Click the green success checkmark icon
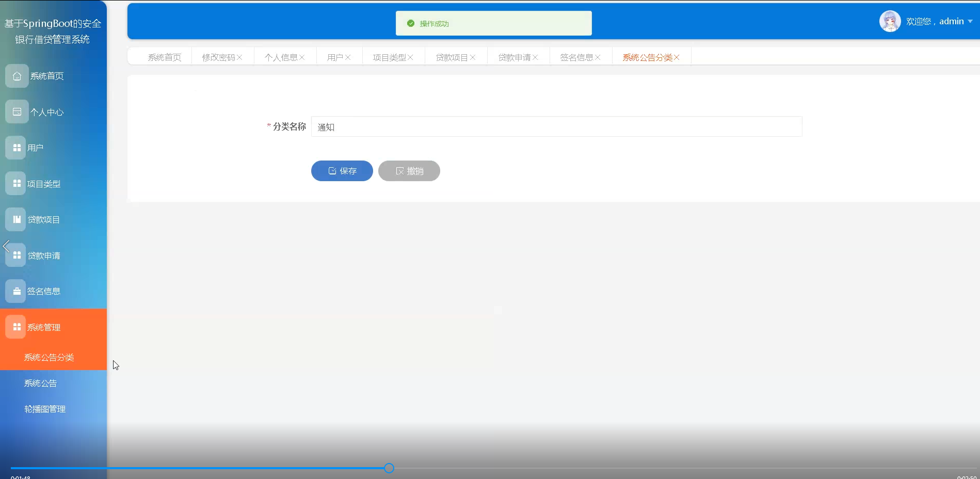Image resolution: width=980 pixels, height=479 pixels. (410, 23)
